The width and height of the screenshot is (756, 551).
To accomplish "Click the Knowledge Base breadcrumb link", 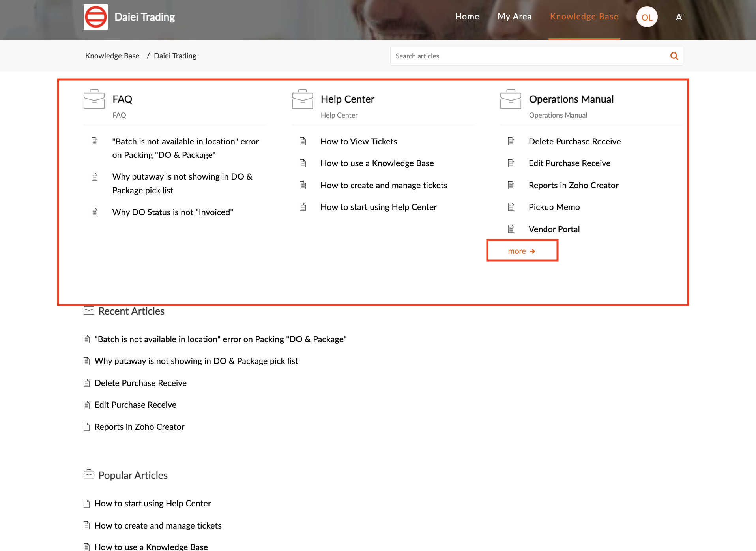I will click(x=112, y=56).
